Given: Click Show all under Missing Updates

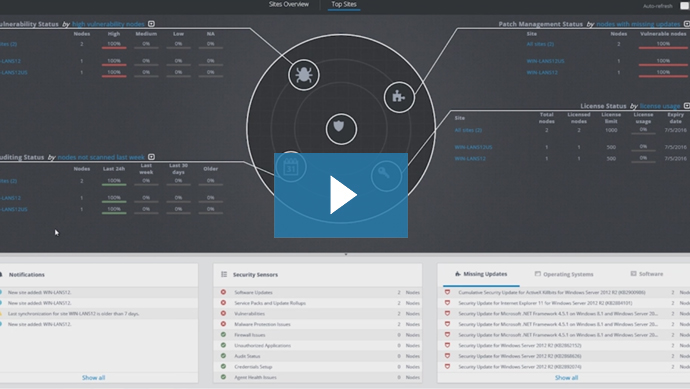Looking at the screenshot, I should point(566,378).
